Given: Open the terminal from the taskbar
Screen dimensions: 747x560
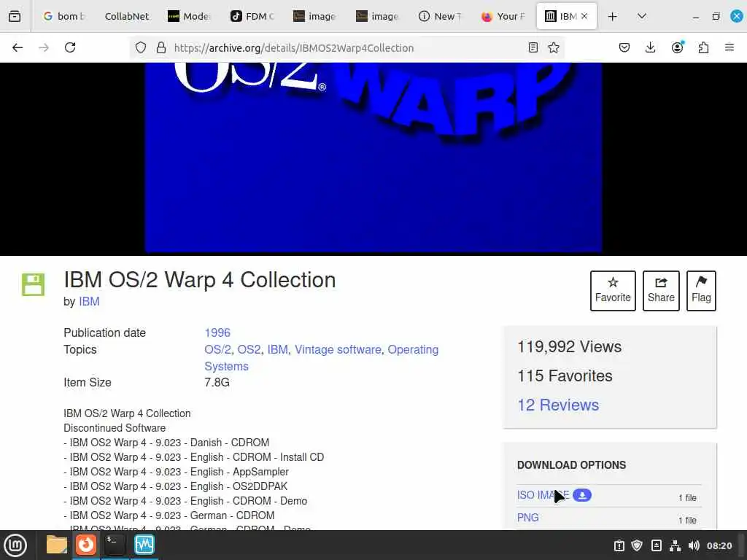Looking at the screenshot, I should (115, 545).
